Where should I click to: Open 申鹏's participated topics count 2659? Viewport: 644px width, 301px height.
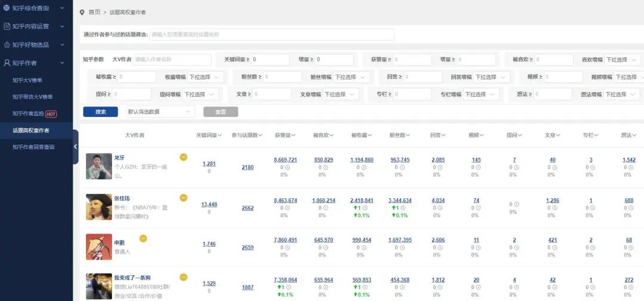(247, 247)
